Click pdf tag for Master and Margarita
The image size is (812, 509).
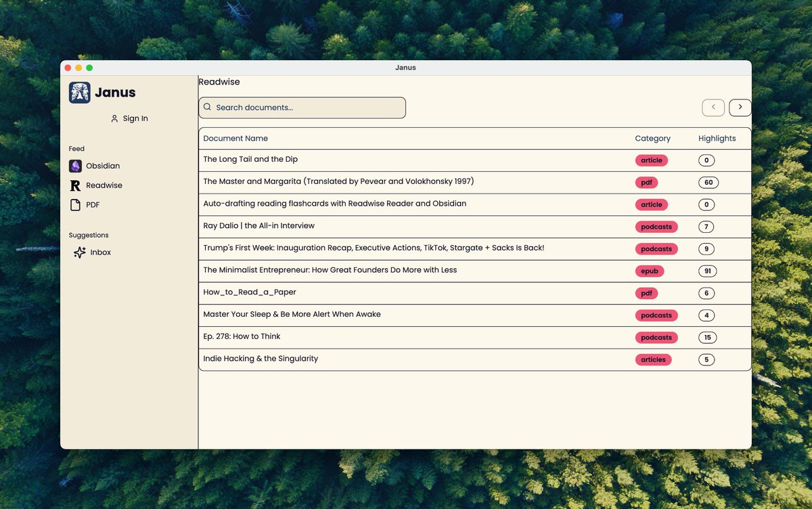point(646,183)
